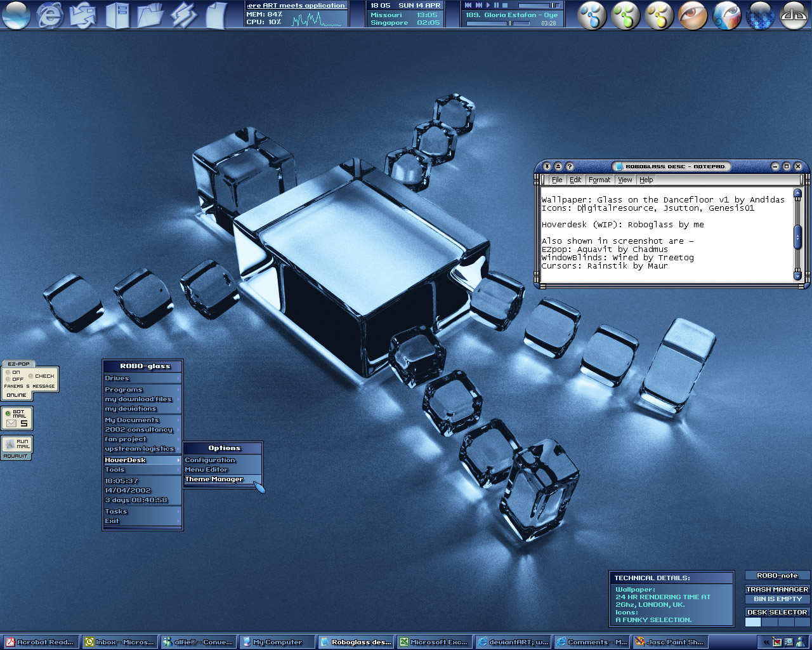Click the envelope mail icon
This screenshot has width=812, height=650.
(x=11, y=423)
